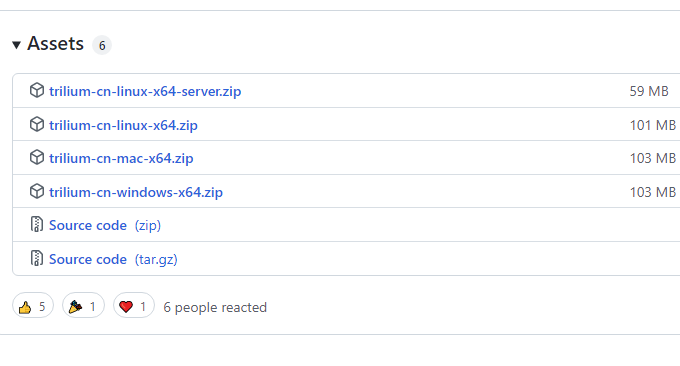Click the package icon beside trilium-cn-windows-x64.zip
The width and height of the screenshot is (680, 366).
pos(37,191)
